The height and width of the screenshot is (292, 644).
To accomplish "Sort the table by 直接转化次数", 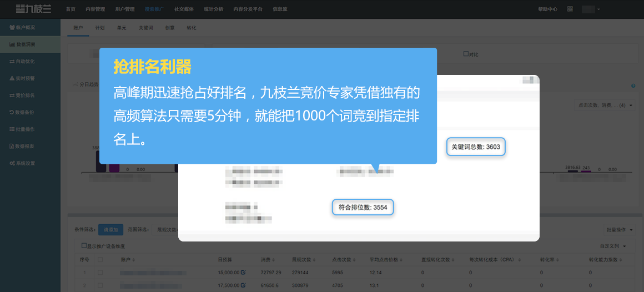I will click(438, 260).
